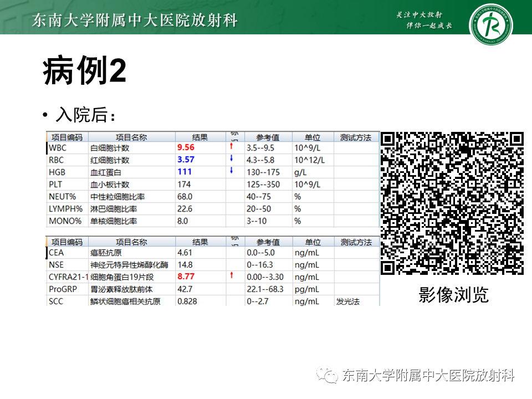Select the CYFRA21-1 result 8.77
The width and height of the screenshot is (532, 399).
[x=186, y=277]
